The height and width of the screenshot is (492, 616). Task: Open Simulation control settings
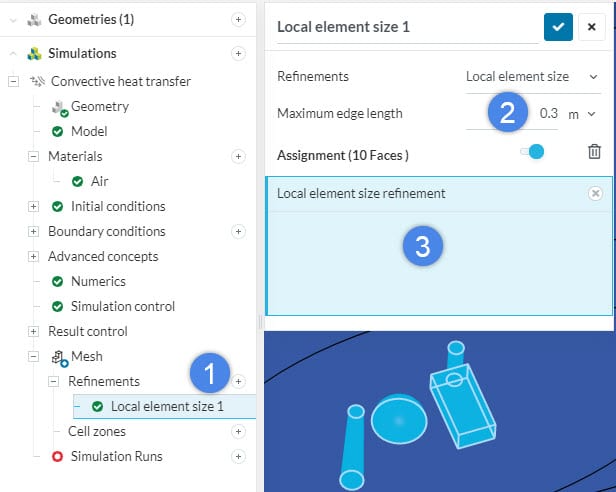123,307
